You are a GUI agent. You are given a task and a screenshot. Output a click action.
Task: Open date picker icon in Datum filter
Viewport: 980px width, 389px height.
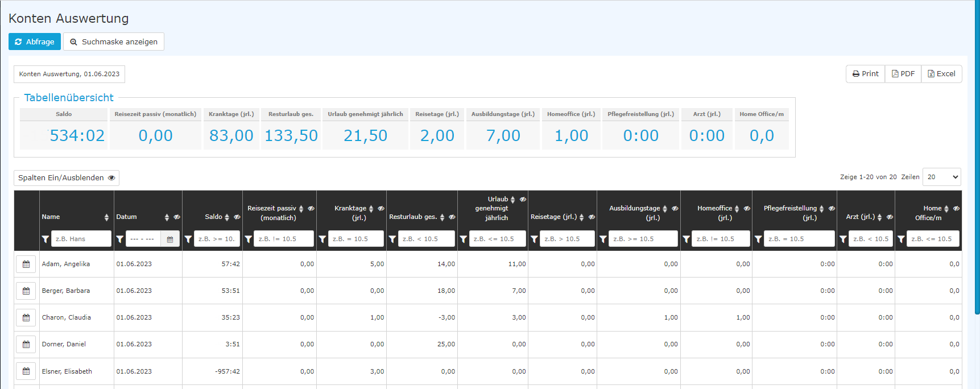(x=170, y=239)
